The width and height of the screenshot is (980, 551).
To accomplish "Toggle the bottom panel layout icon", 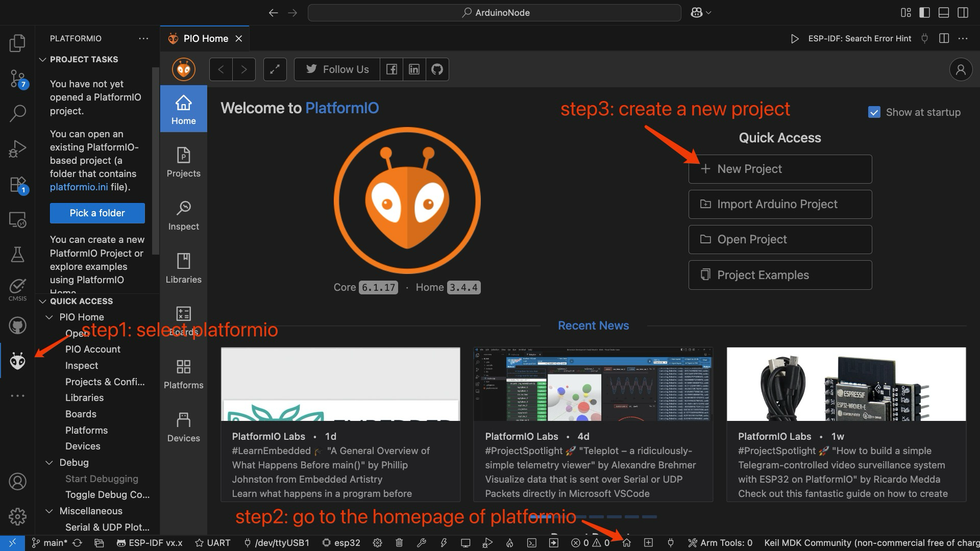I will (x=944, y=13).
